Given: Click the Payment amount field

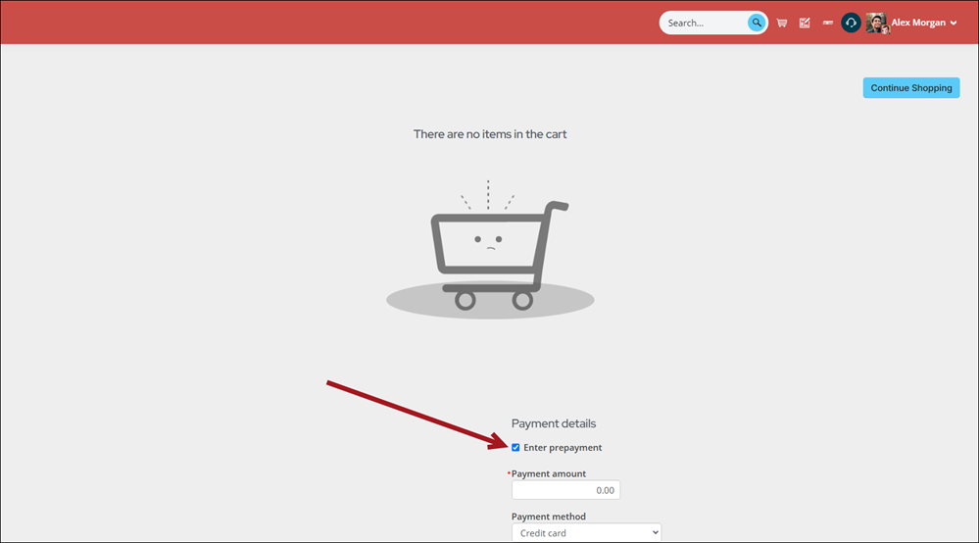Looking at the screenshot, I should point(565,490).
